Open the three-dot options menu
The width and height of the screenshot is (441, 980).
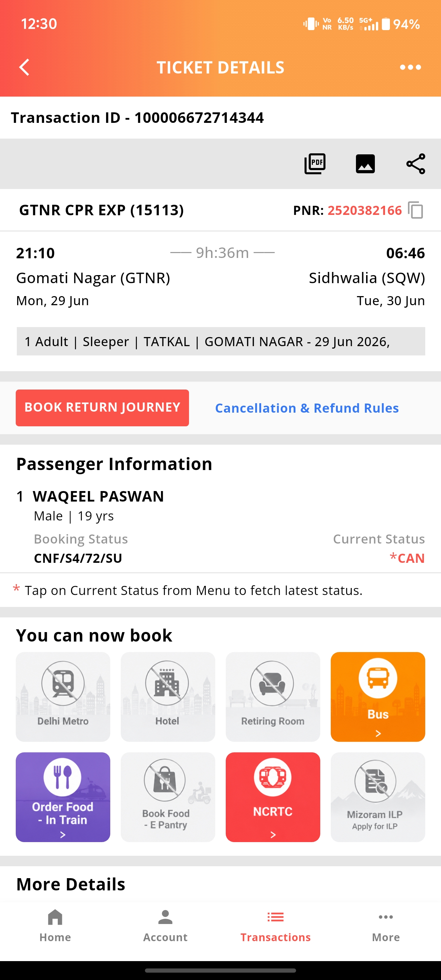410,67
